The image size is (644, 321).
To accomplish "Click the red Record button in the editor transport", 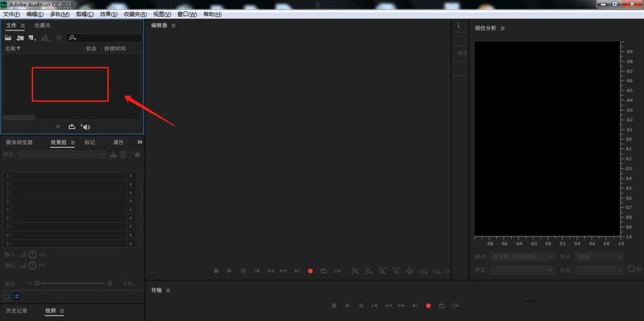I will tap(311, 271).
